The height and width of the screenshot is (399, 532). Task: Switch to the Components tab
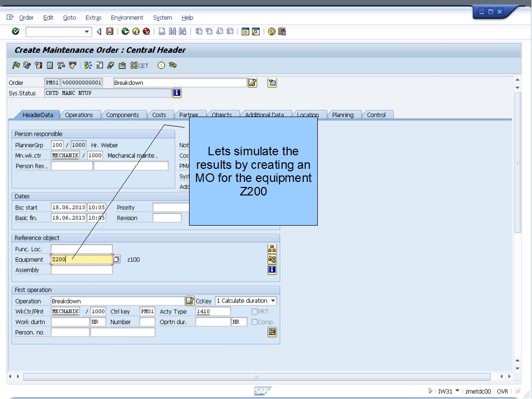(x=123, y=115)
